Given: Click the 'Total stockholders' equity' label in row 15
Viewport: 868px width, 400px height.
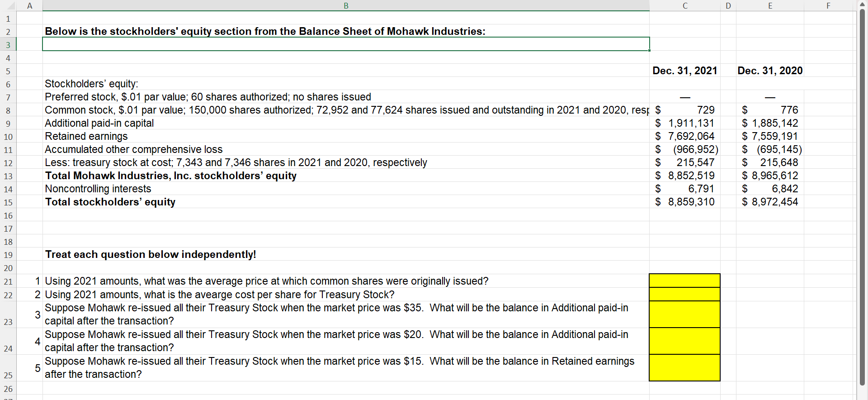Looking at the screenshot, I should click(x=110, y=202).
